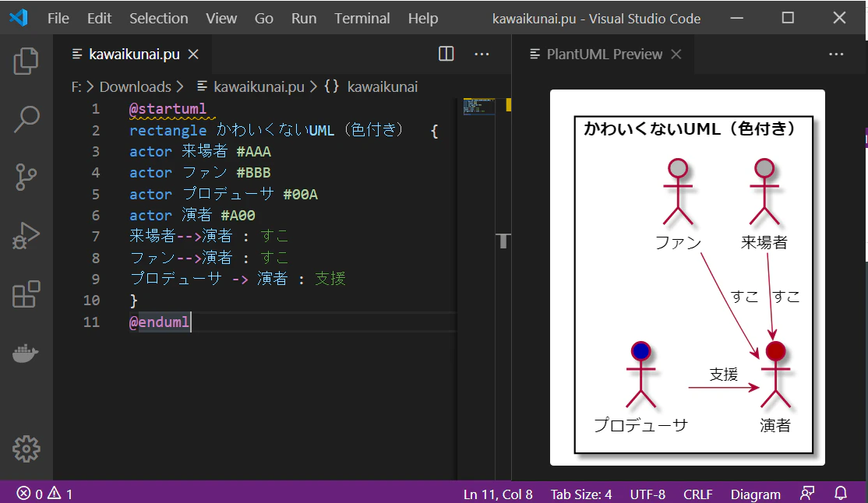
Task: Open the View menu
Action: (x=221, y=18)
